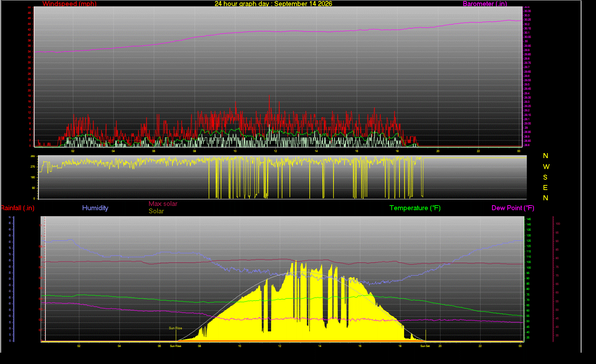Click the "180" wind direction axis value
The image size is (596, 364).
[33, 177]
